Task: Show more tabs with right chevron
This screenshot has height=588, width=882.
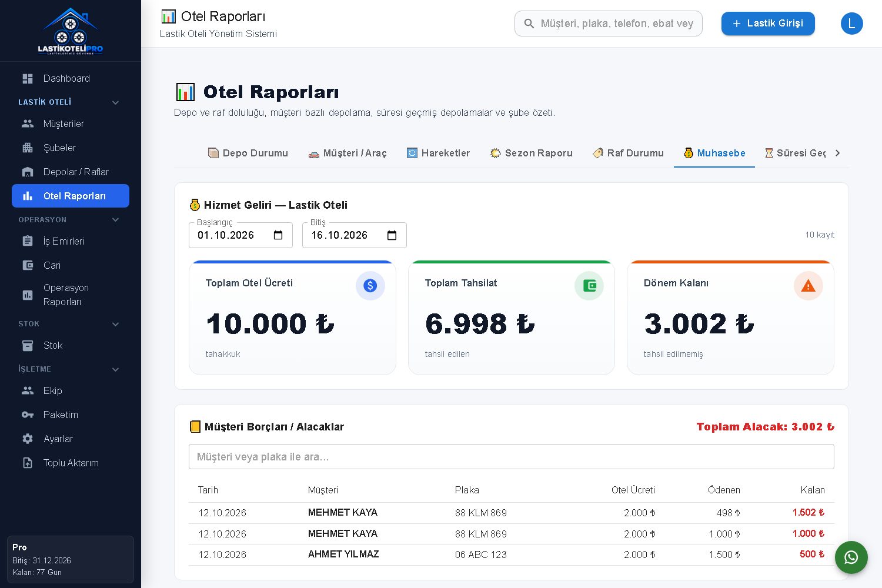Action: pyautogui.click(x=837, y=153)
